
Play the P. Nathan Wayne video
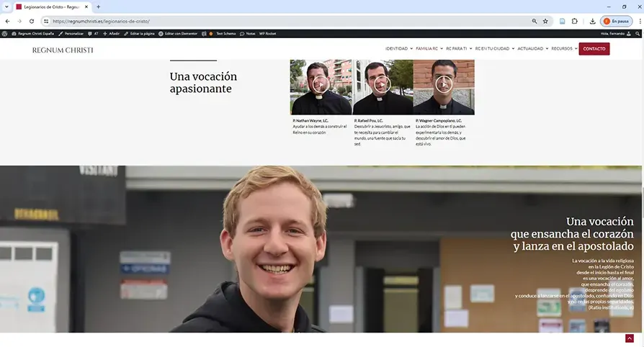pyautogui.click(x=321, y=84)
